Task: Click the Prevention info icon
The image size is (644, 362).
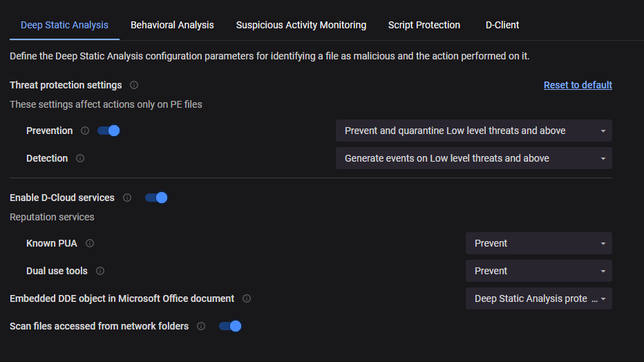Action: click(x=85, y=131)
